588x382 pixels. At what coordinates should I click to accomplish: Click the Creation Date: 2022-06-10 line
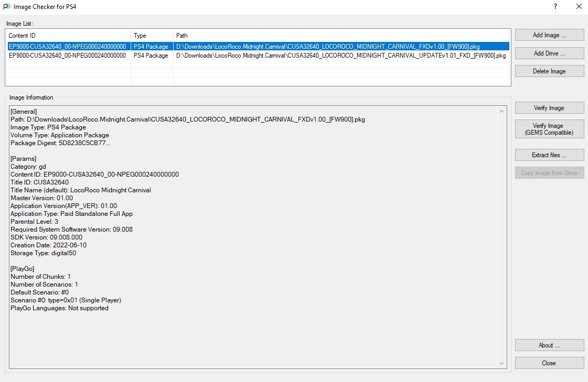click(48, 245)
